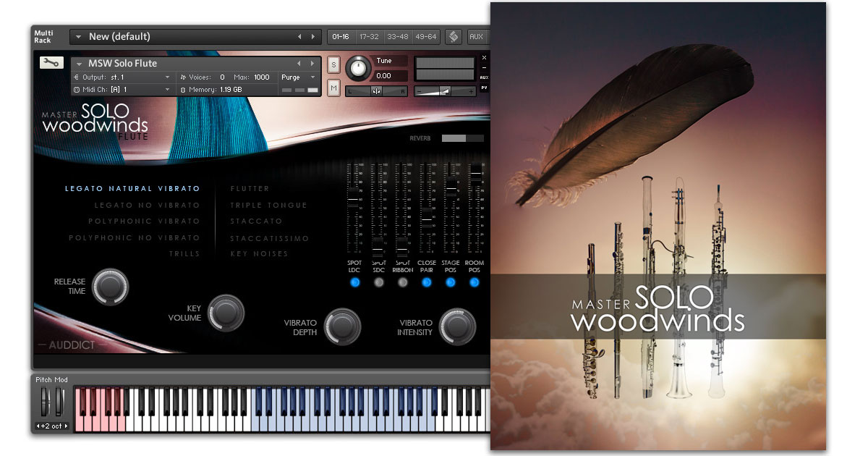The image size is (868, 456).
Task: Disable the CLOSE PAIR microphone
Action: (x=426, y=284)
